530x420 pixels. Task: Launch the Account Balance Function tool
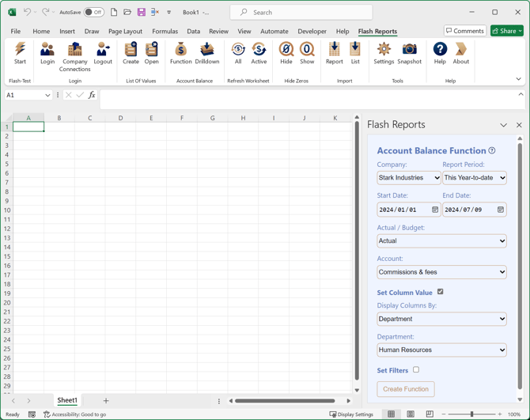(x=181, y=53)
